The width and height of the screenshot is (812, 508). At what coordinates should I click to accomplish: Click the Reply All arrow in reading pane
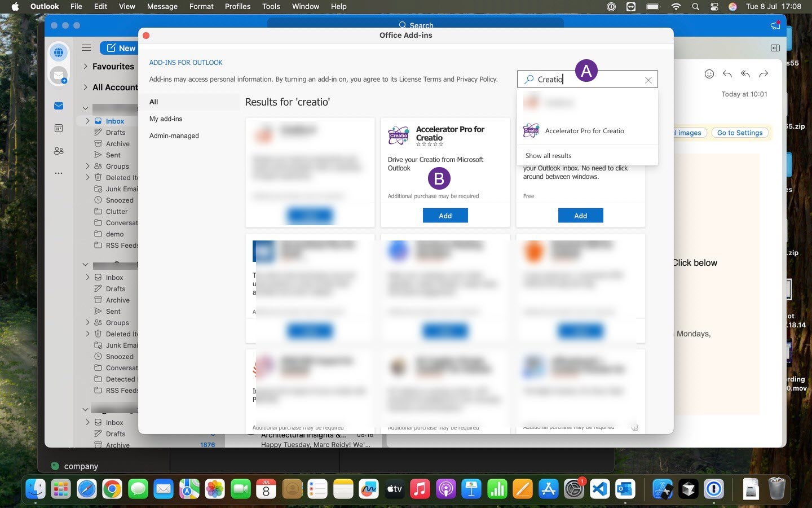[745, 74]
